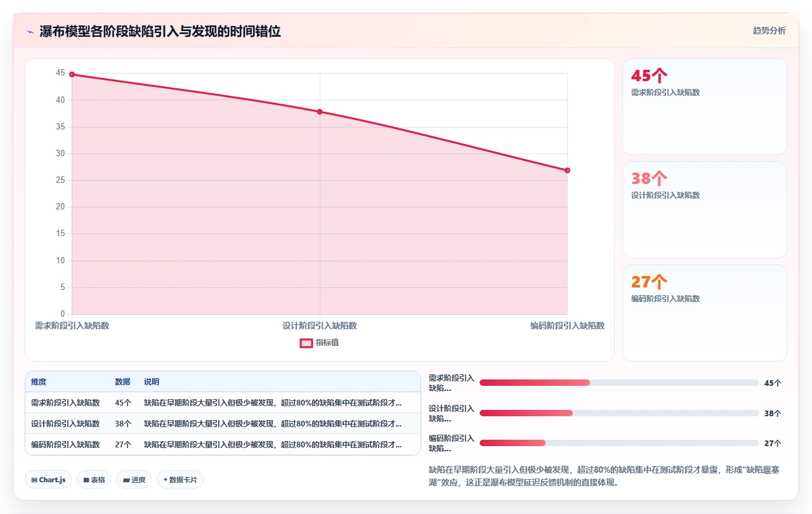Click the Chart.js tag
Screen dimensions: 812x514
click(48, 480)
